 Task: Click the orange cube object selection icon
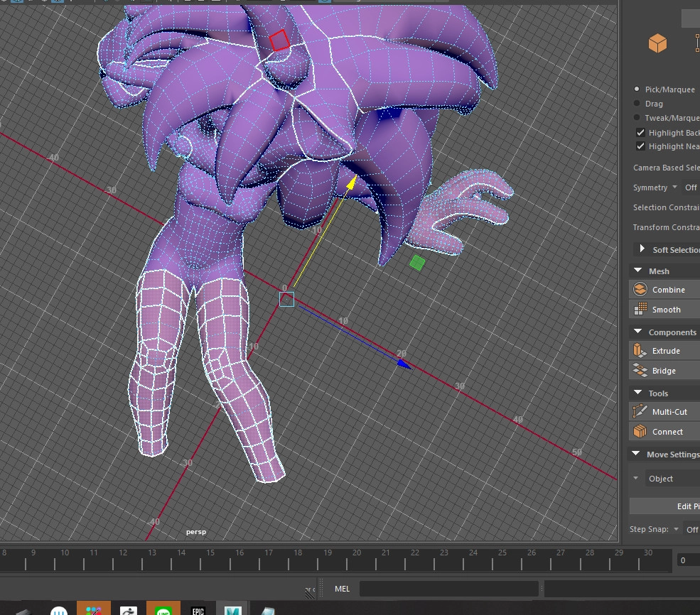click(x=657, y=44)
